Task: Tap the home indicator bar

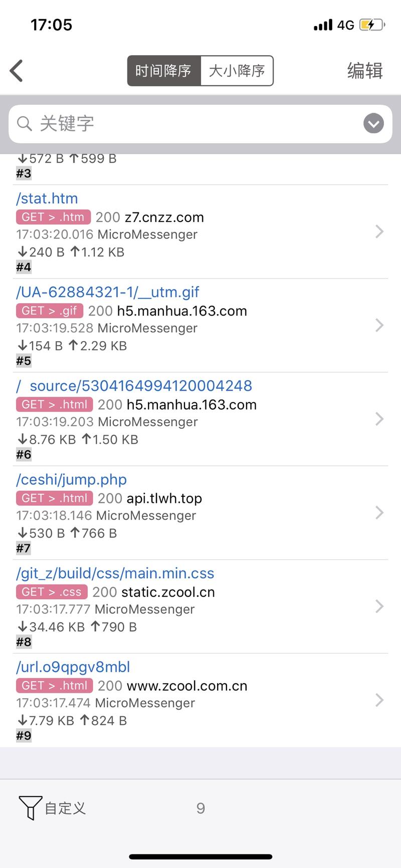Action: (x=200, y=857)
